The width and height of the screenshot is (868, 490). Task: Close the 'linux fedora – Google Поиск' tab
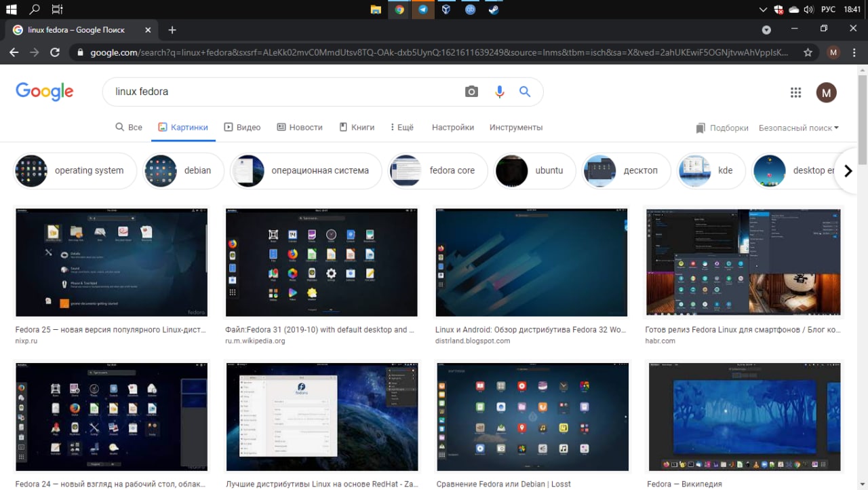[149, 30]
